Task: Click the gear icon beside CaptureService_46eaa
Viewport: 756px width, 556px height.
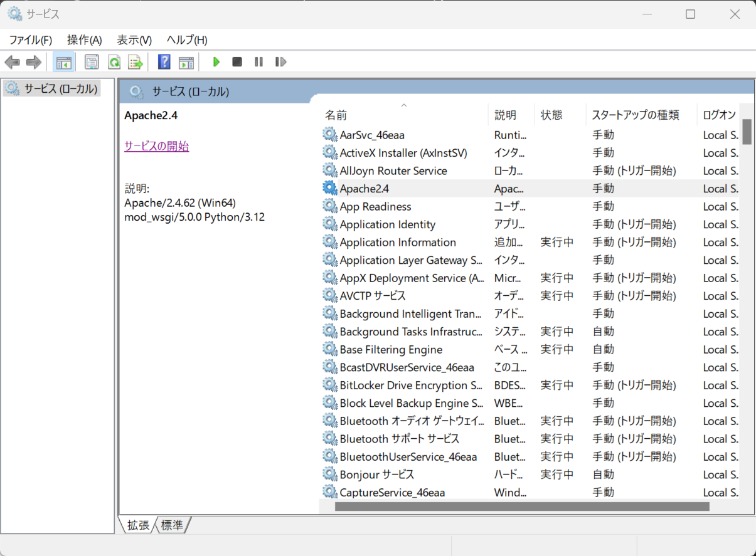Action: 329,491
